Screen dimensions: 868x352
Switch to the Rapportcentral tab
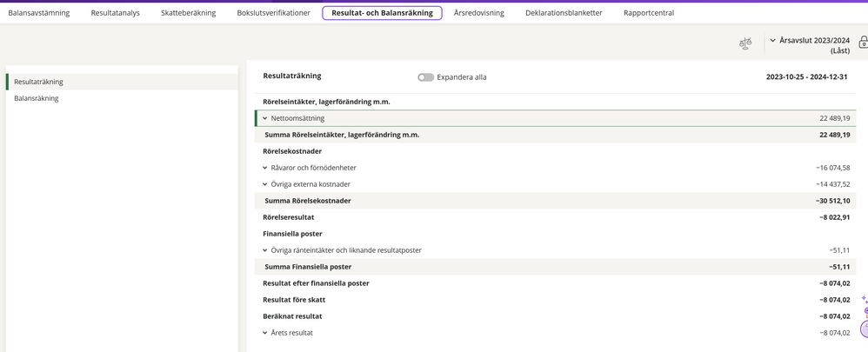[x=648, y=13]
